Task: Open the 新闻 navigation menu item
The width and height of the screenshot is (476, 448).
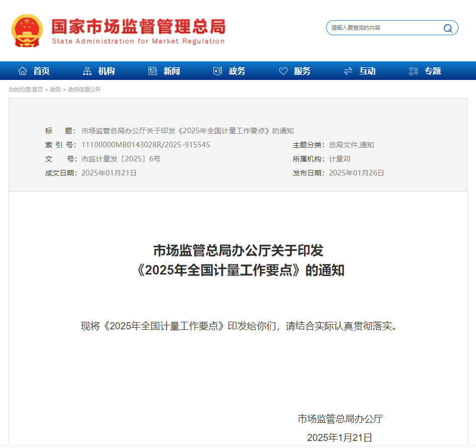Action: point(172,71)
